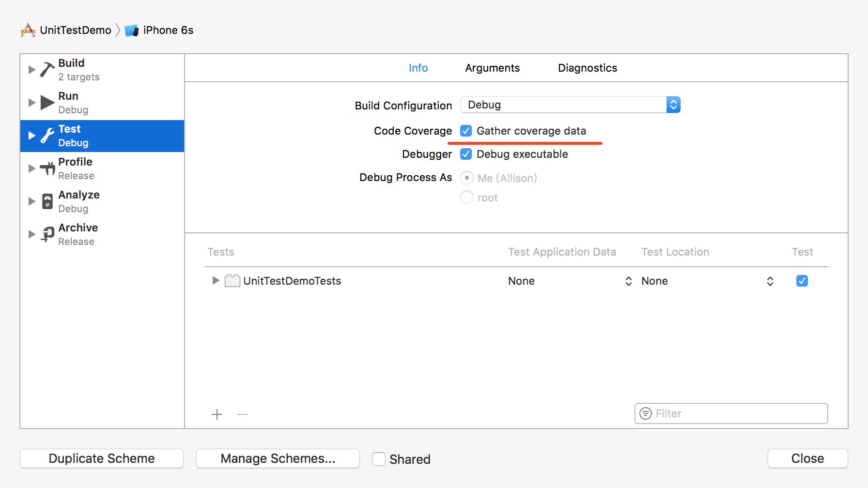
Task: Click the Test Location column header
Action: tap(675, 252)
